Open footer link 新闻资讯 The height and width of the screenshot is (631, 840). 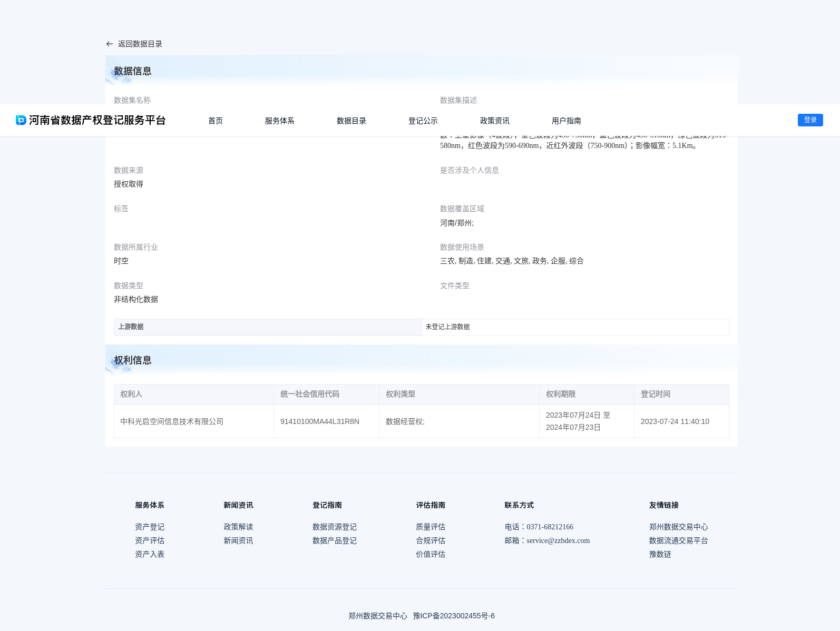[x=238, y=540]
